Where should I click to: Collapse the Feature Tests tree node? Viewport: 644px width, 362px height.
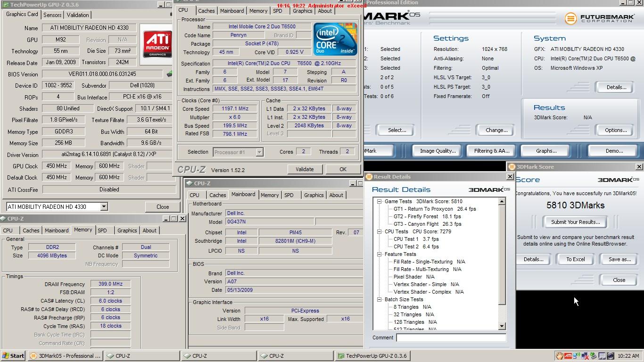[379, 254]
